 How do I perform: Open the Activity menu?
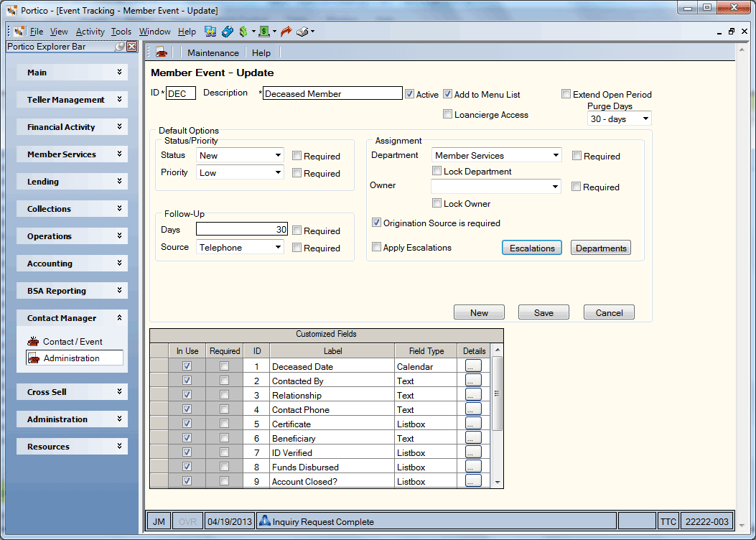[x=90, y=32]
